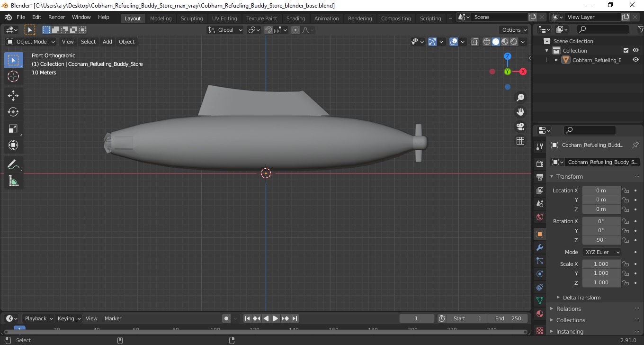Open the Keying dropdown
The width and height of the screenshot is (644, 345).
69,318
